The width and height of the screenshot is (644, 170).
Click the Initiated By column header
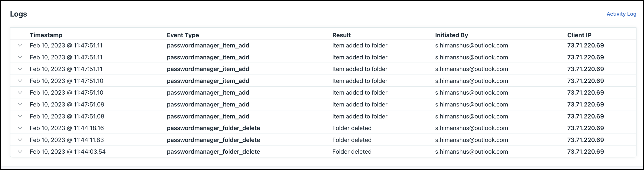click(451, 35)
